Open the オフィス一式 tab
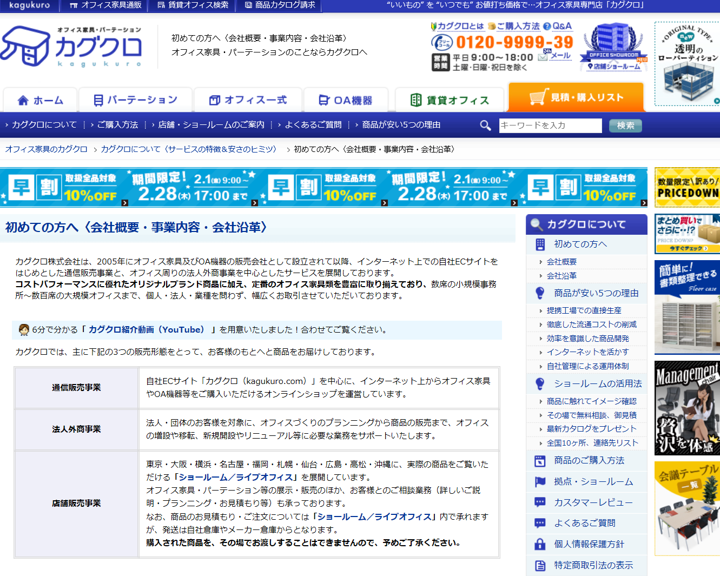Viewport: 720px width, 576px height. coord(248,100)
